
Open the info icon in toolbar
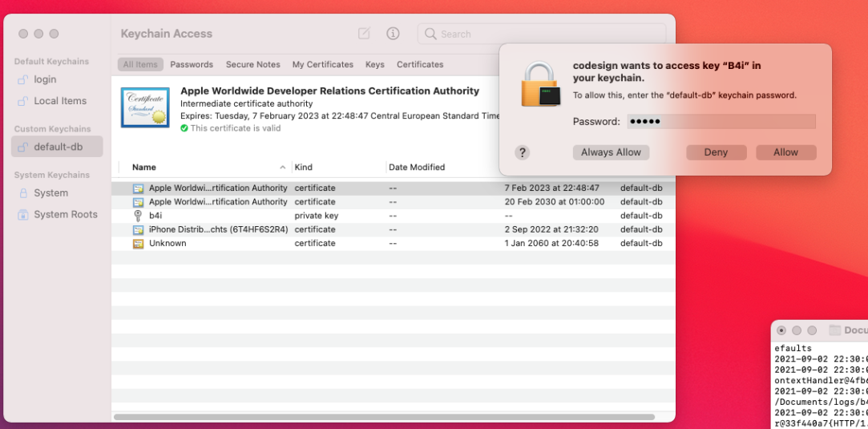click(x=393, y=33)
